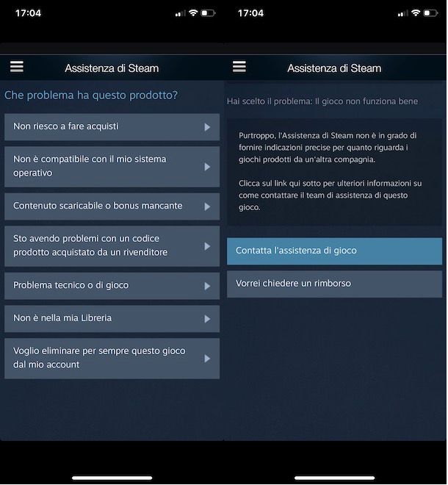The width and height of the screenshot is (448, 485).
Task: Open hamburger menu on left phone screen
Action: coord(17,66)
